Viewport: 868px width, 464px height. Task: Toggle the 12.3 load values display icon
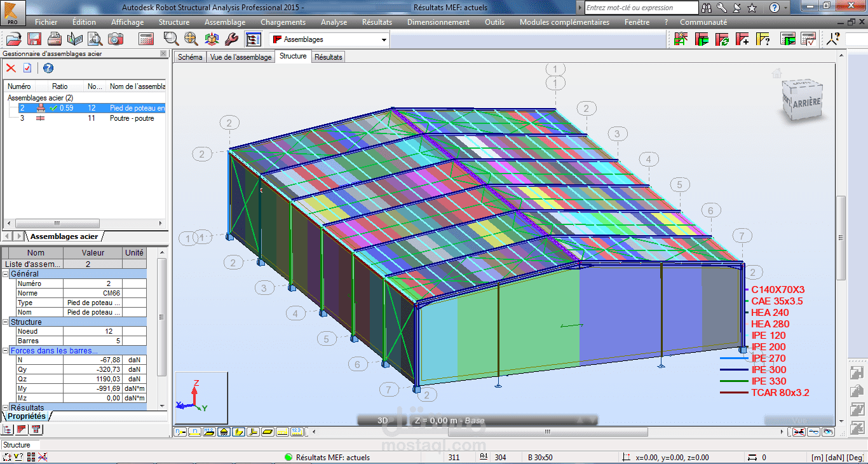click(297, 432)
